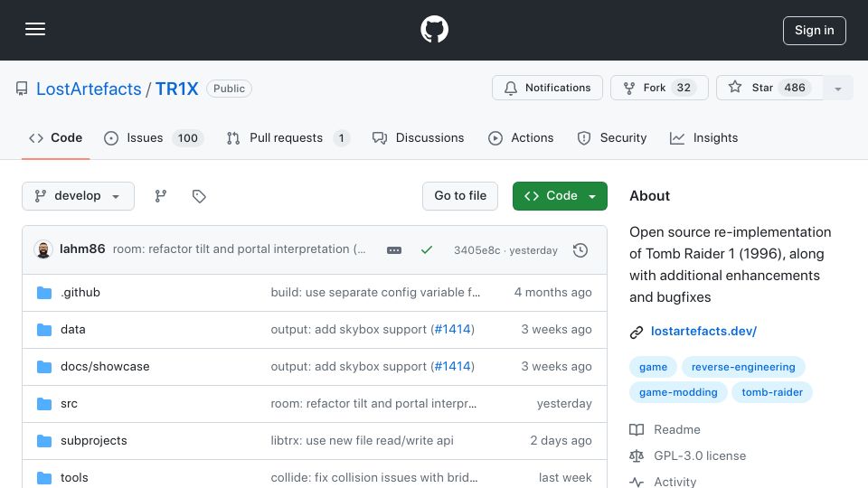Click the fork count 32
Screen dimensions: 868x488
click(684, 88)
